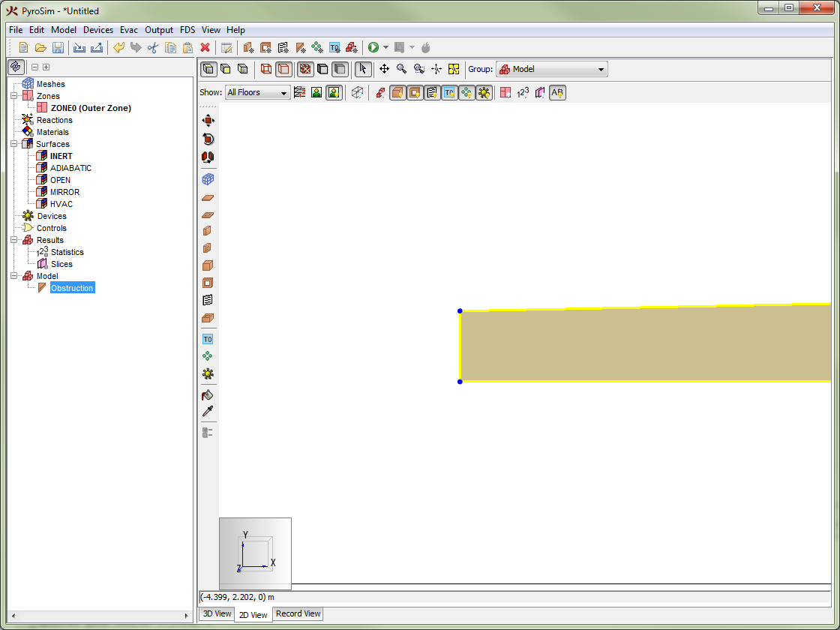Select the paint bucket tool
Screen dimensions: 840x630
coord(208,395)
